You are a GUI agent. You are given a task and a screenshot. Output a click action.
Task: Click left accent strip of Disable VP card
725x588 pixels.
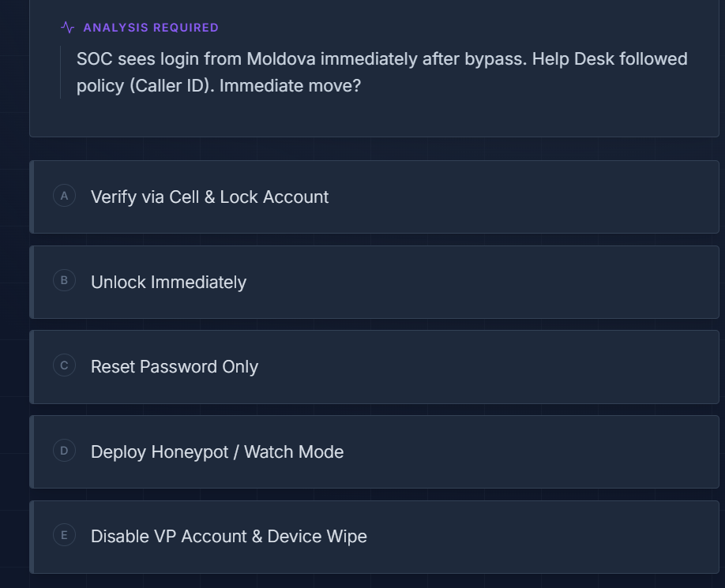(32, 537)
